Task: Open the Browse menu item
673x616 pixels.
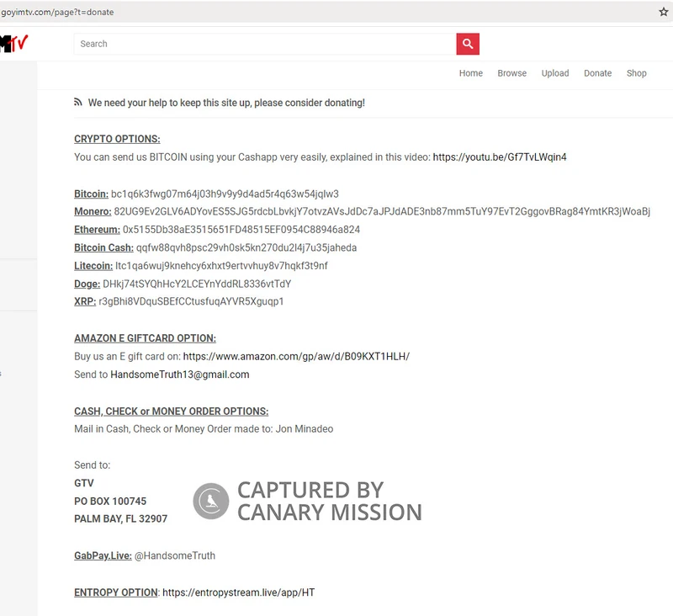Action: (512, 73)
